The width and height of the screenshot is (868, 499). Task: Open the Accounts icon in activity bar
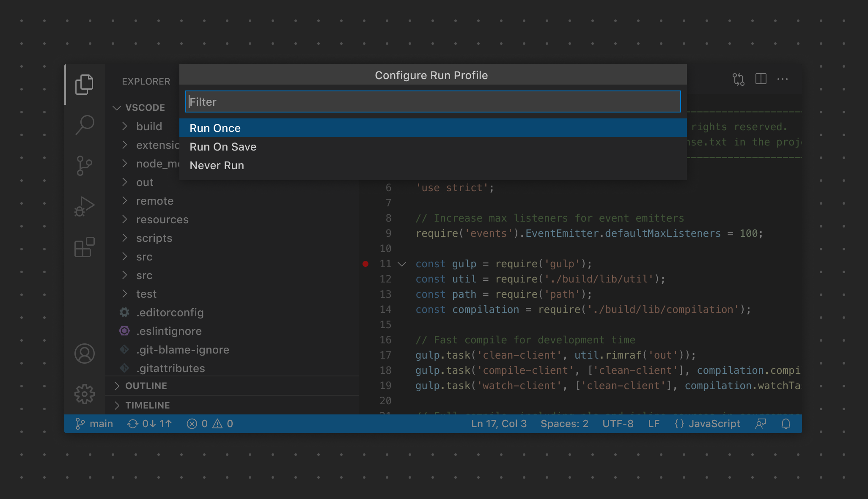click(x=84, y=354)
